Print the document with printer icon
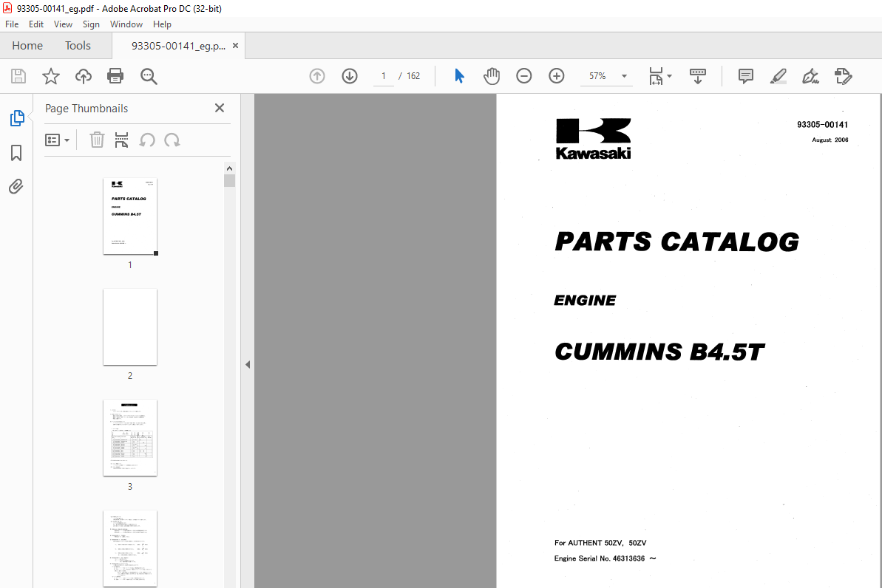The width and height of the screenshot is (882, 588). (115, 76)
